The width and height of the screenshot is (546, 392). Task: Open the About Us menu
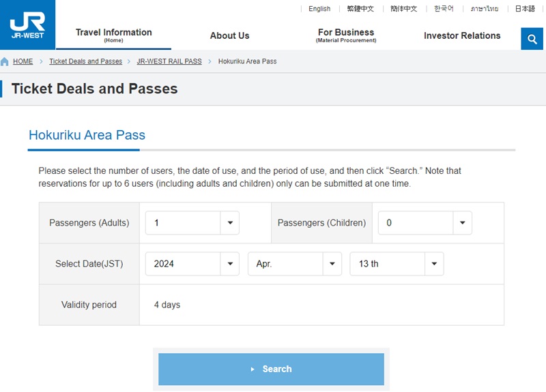pos(229,35)
